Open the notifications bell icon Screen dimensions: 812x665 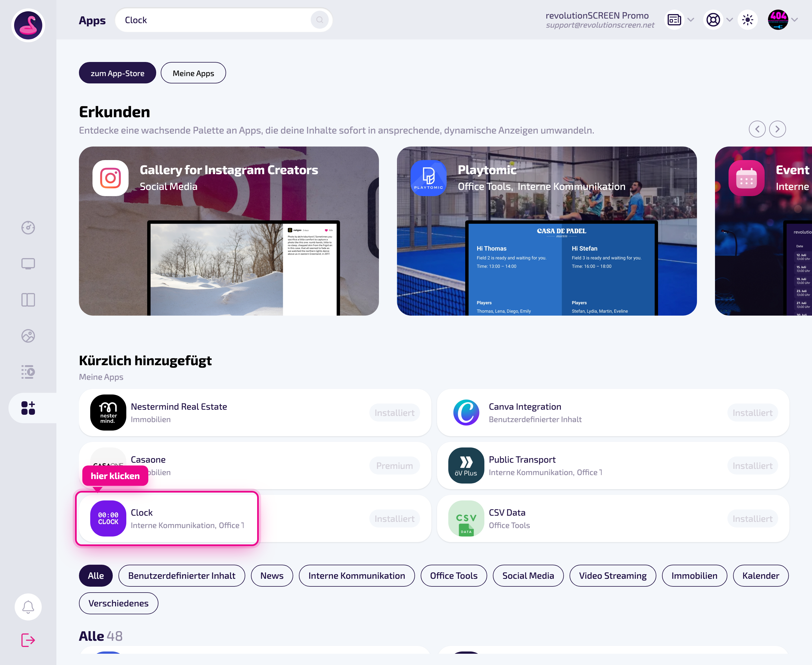click(x=28, y=607)
